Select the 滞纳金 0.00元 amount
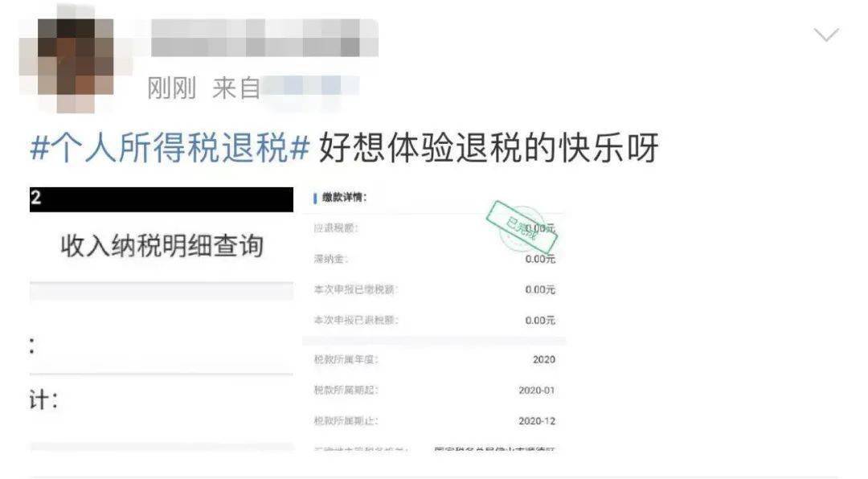 click(x=540, y=259)
